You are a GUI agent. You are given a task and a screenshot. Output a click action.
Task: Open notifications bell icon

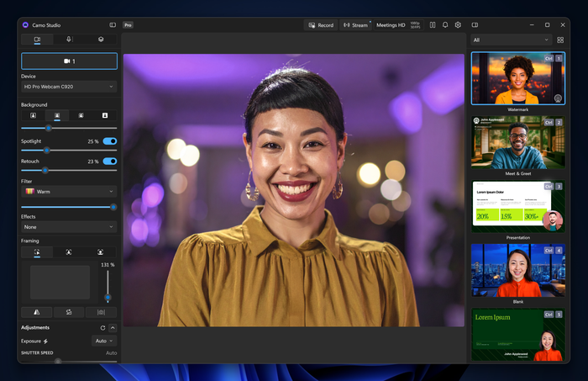click(445, 25)
